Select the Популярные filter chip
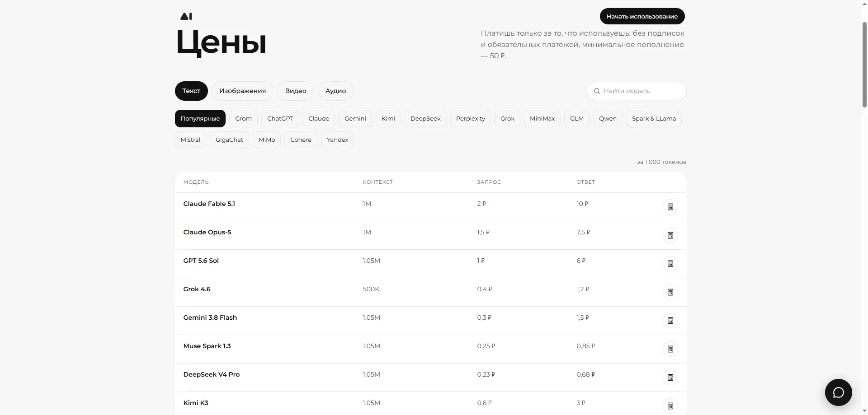868x415 pixels. pos(200,118)
